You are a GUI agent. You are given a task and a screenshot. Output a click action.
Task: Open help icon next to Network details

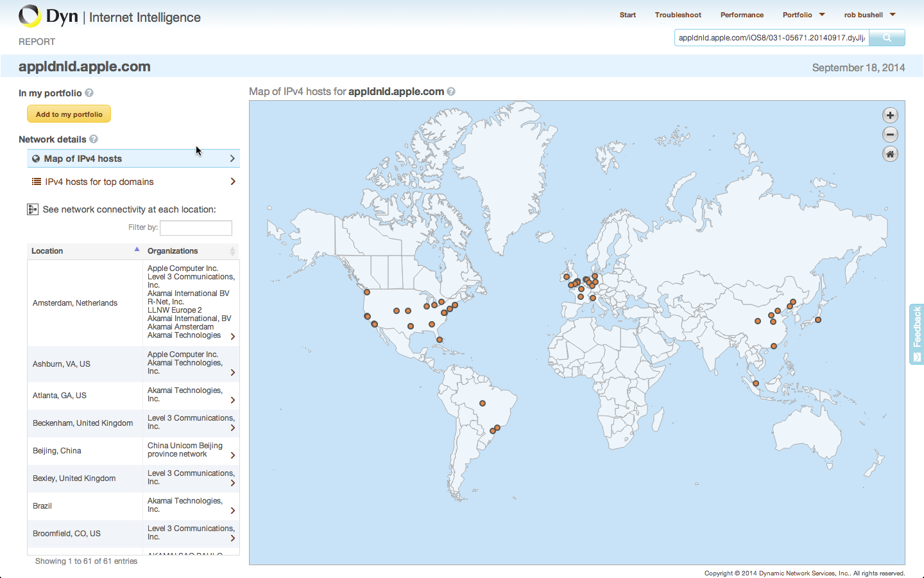tap(94, 139)
